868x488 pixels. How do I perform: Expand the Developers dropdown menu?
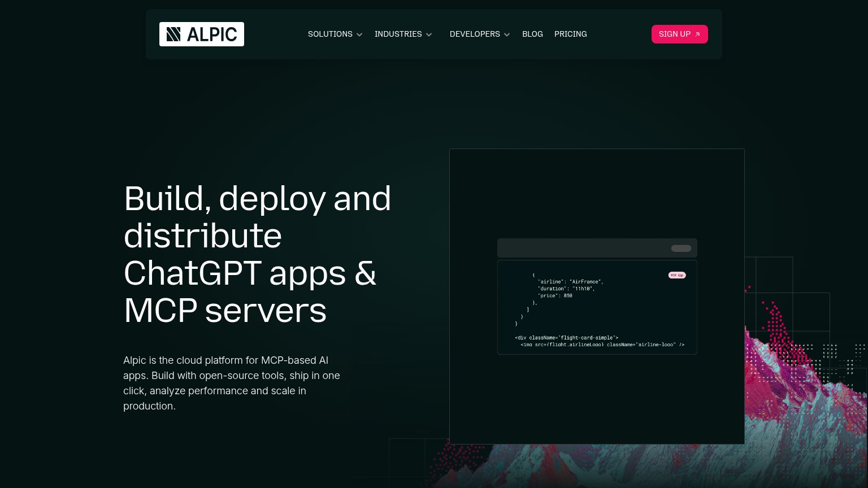click(480, 34)
